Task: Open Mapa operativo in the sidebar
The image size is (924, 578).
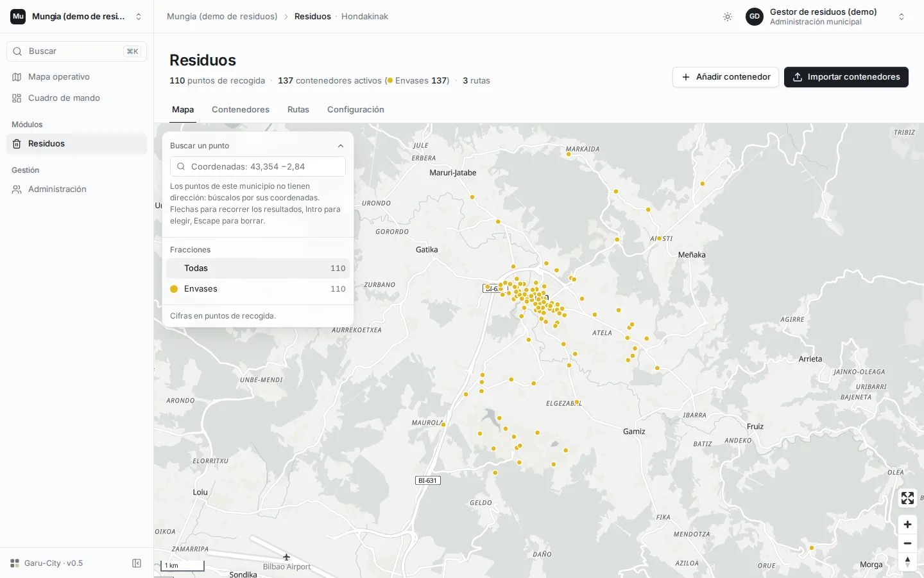Action: [77, 77]
